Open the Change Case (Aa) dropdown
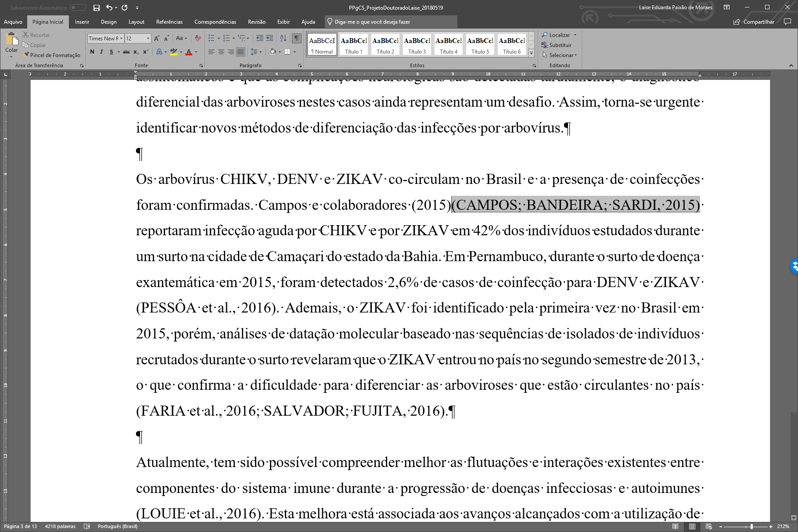The image size is (798, 532). coord(181,39)
